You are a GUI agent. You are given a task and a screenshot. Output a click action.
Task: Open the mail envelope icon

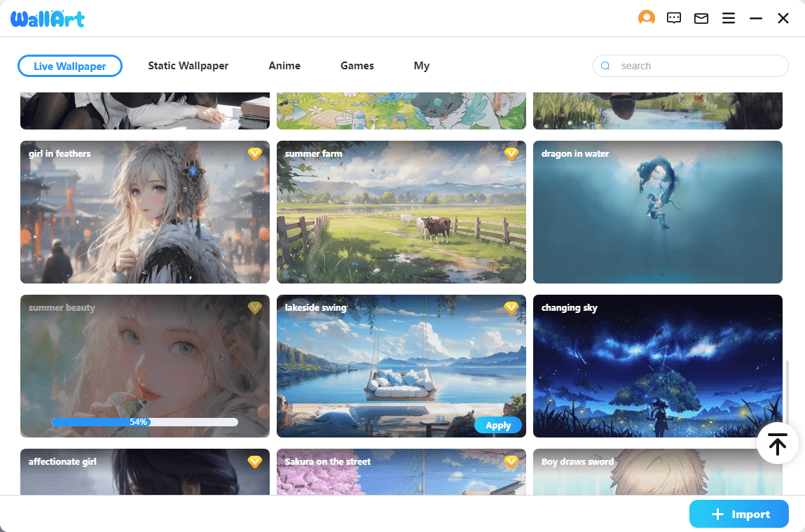[x=701, y=18]
